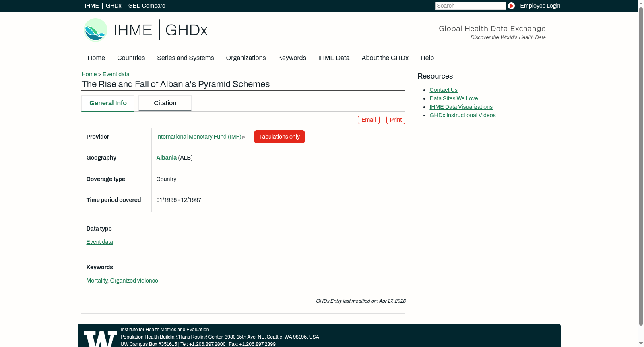The height and width of the screenshot is (347, 644).
Task: Click the Global Health Data Exchange tagline
Action: pos(492,29)
